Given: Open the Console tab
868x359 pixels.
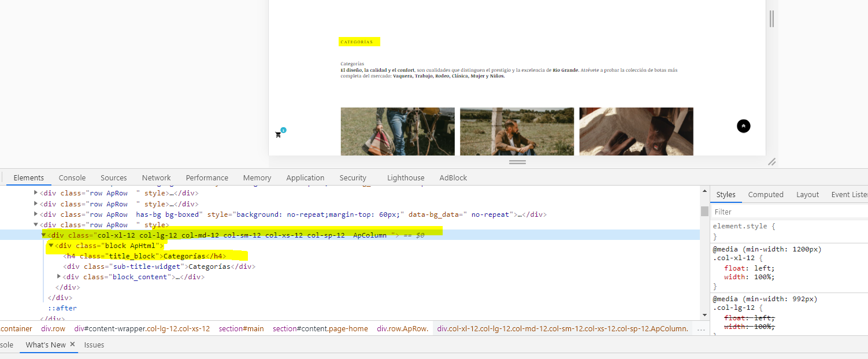Looking at the screenshot, I should click(72, 177).
